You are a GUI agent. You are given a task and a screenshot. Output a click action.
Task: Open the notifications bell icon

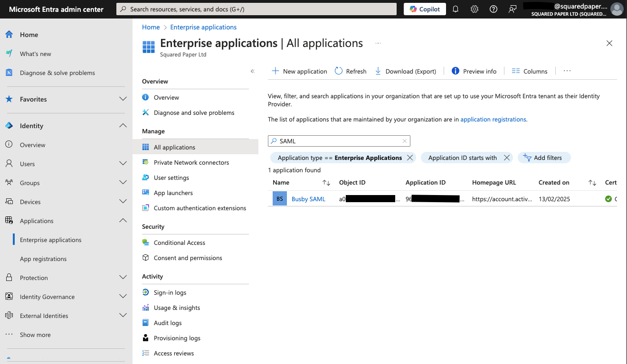point(456,9)
